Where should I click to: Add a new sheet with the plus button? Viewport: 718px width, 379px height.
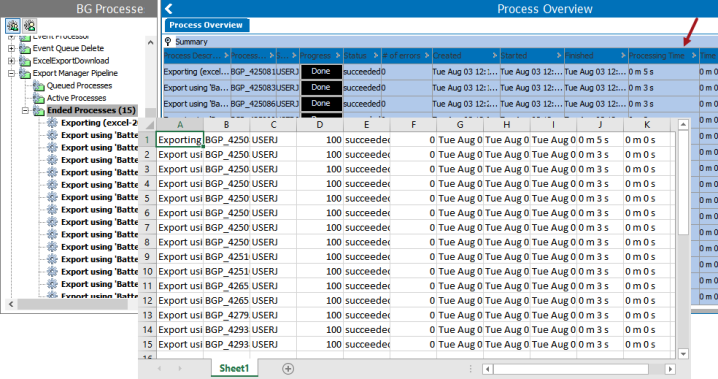pos(288,368)
